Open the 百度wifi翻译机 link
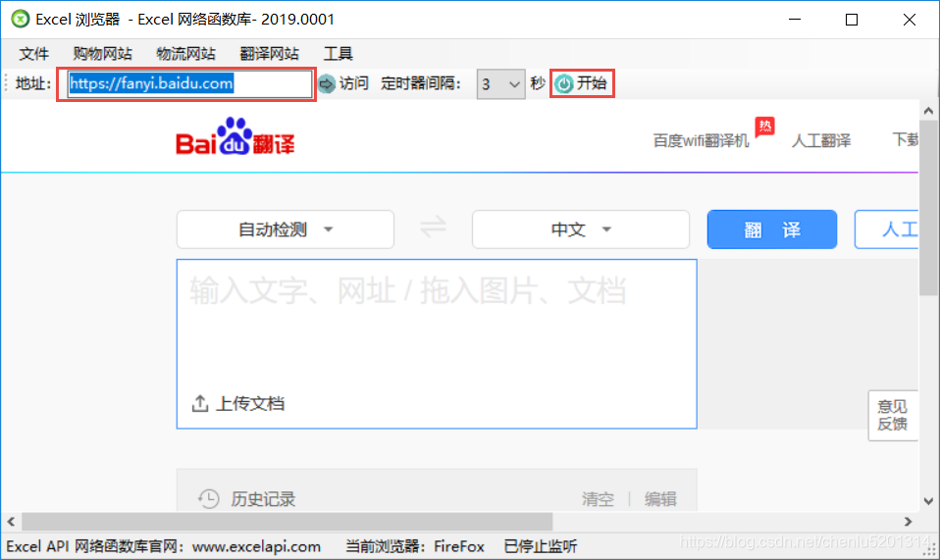The image size is (940, 560). tap(701, 141)
